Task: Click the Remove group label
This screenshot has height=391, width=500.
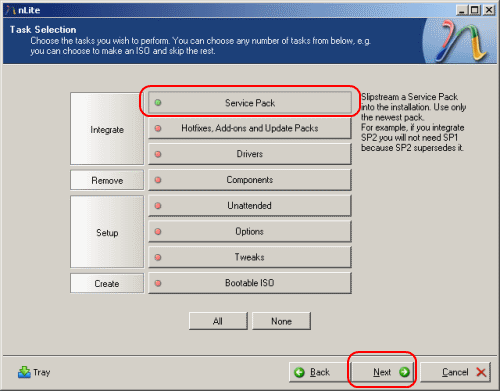Action: pyautogui.click(x=107, y=180)
